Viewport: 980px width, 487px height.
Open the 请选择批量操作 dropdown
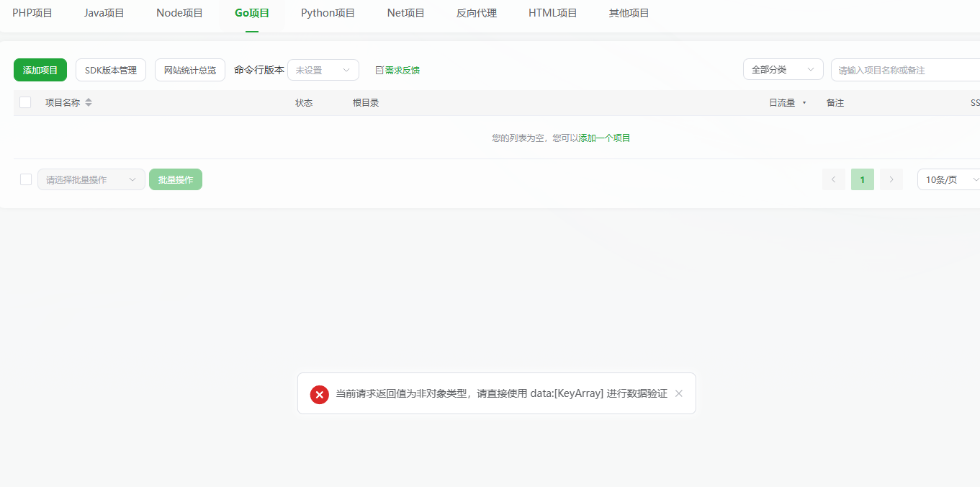click(91, 179)
